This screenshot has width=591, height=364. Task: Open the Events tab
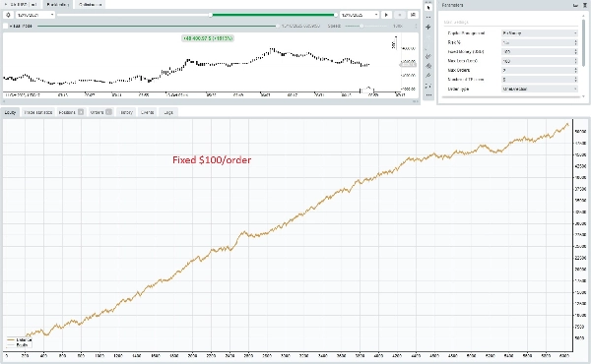(147, 112)
